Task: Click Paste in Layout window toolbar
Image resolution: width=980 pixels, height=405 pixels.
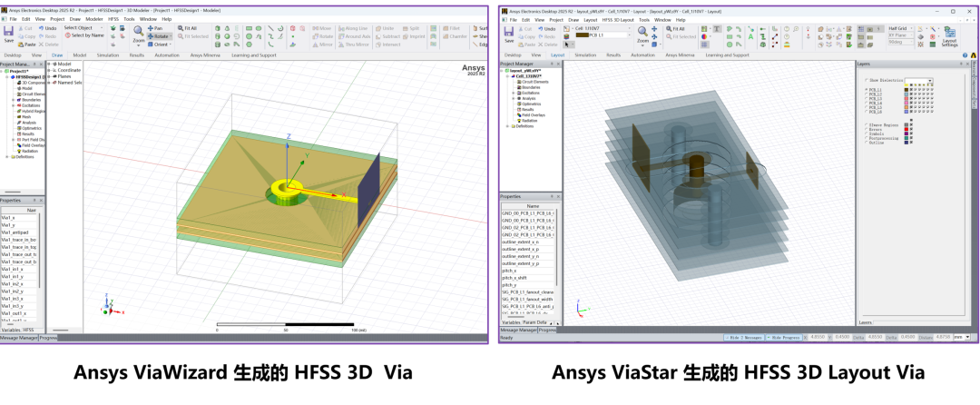Action: pyautogui.click(x=527, y=44)
